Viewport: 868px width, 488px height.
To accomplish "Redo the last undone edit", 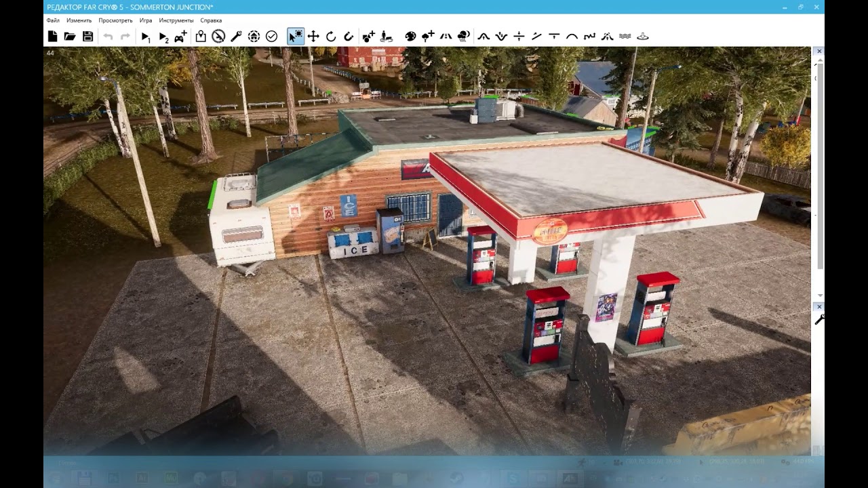I will pos(125,37).
